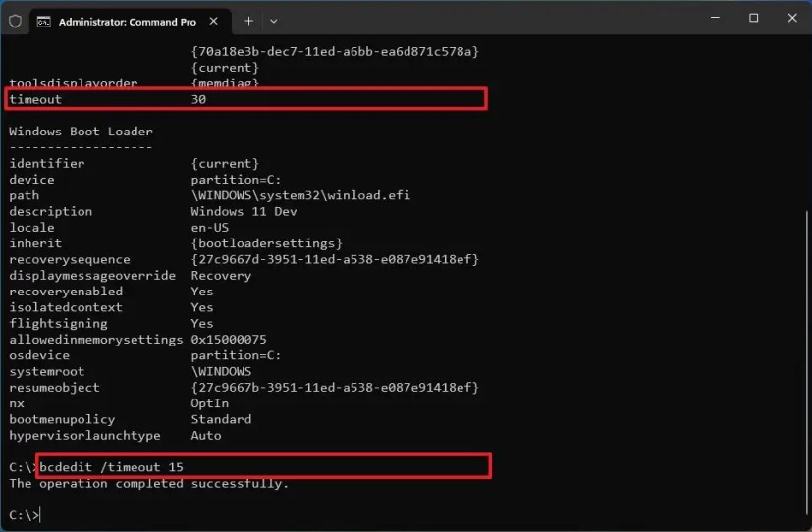Click the last 'C:\>' prompt line
This screenshot has width=812, height=532.
pyautogui.click(x=24, y=515)
